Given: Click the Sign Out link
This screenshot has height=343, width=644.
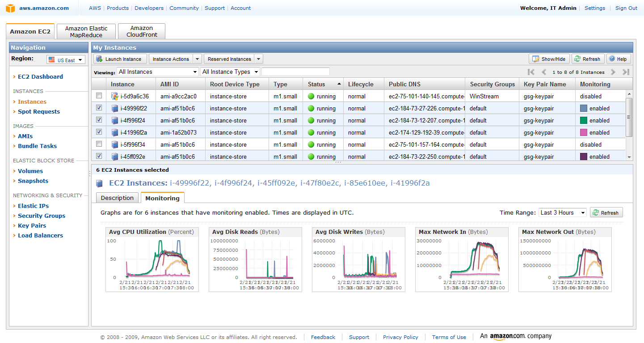Looking at the screenshot, I should [x=626, y=8].
